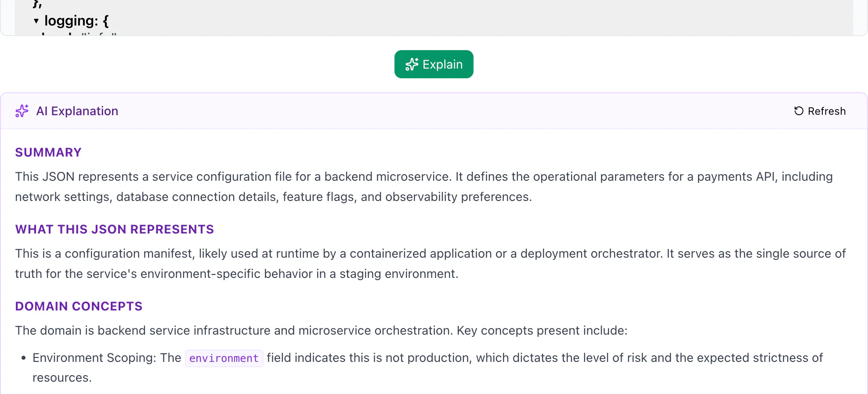The width and height of the screenshot is (868, 394).
Task: Click the domain backend service infrastructure sentence
Action: 321,330
